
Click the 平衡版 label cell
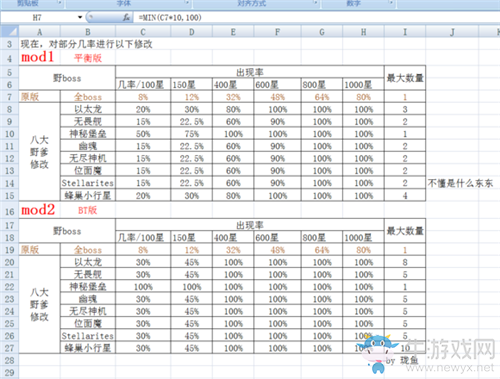[x=88, y=58]
